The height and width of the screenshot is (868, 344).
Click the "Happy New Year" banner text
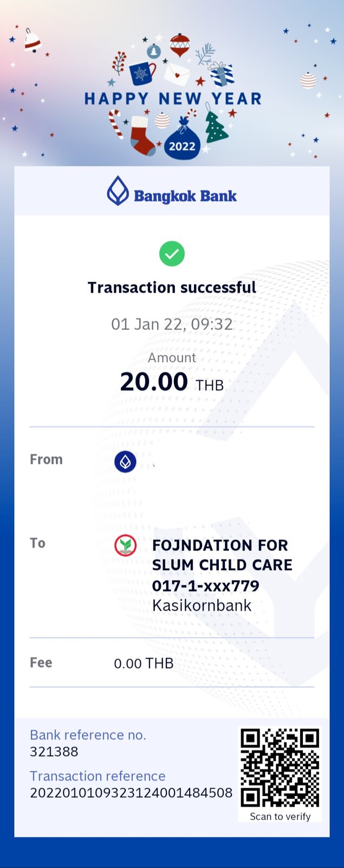[x=172, y=99]
